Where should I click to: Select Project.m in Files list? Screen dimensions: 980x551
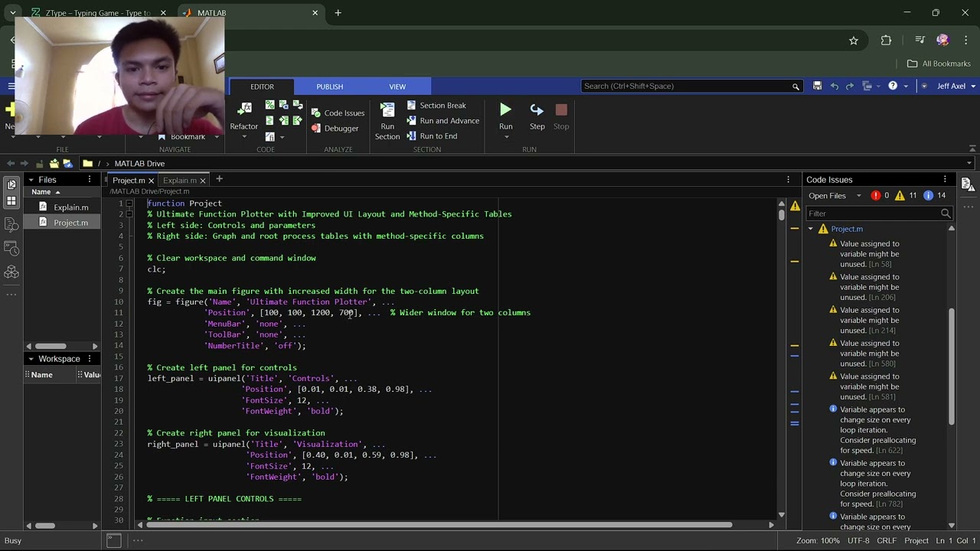pyautogui.click(x=70, y=223)
